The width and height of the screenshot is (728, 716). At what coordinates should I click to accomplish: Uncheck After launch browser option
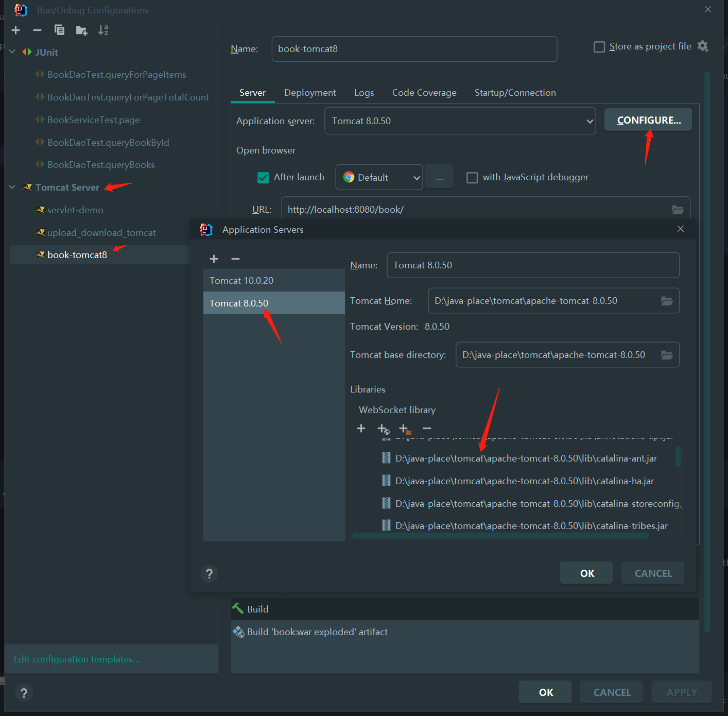(x=263, y=178)
